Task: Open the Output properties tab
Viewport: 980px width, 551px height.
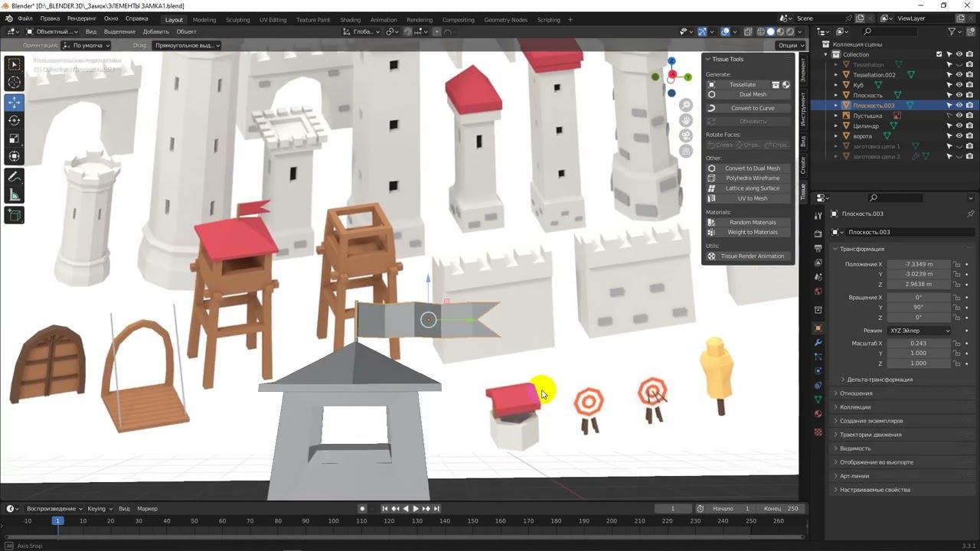Action: 818,248
